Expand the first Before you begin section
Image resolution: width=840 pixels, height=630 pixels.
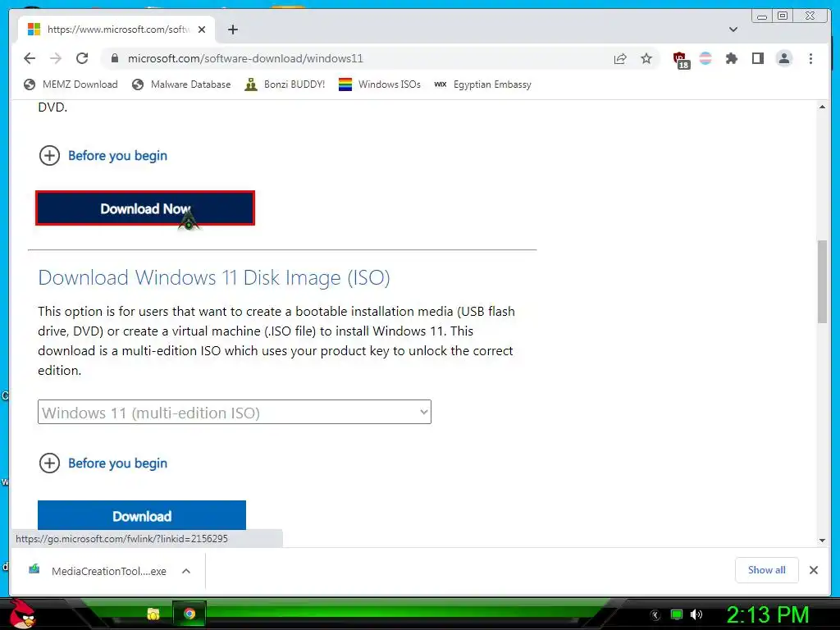pyautogui.click(x=103, y=155)
